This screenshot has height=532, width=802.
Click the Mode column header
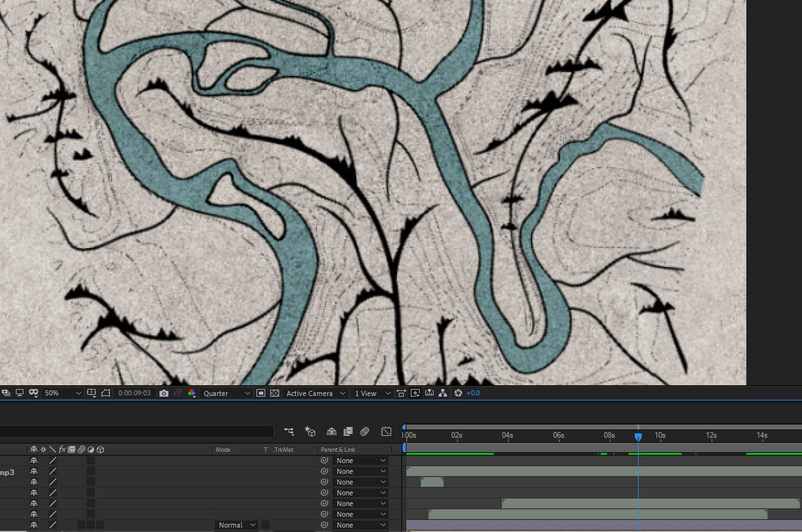tap(223, 450)
